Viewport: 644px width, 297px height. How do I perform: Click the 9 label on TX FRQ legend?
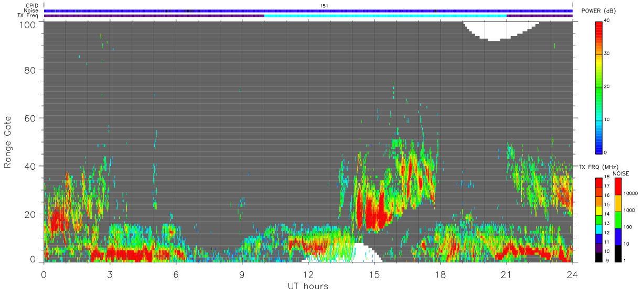606,260
